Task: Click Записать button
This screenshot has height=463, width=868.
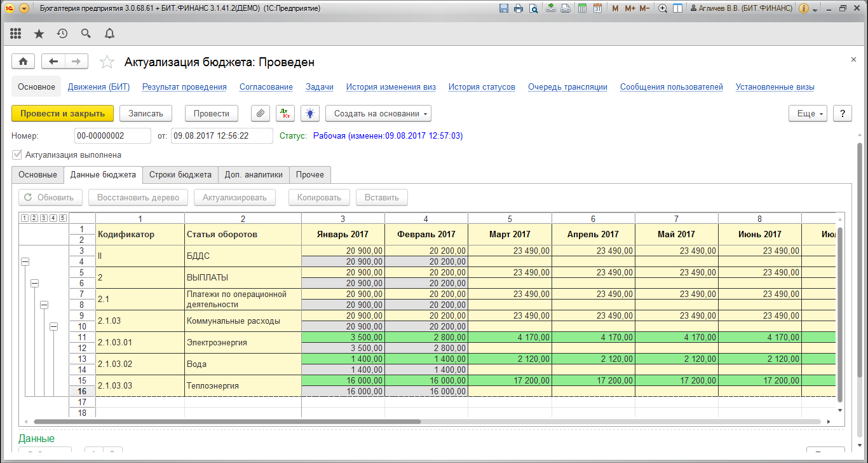Action: pos(146,113)
